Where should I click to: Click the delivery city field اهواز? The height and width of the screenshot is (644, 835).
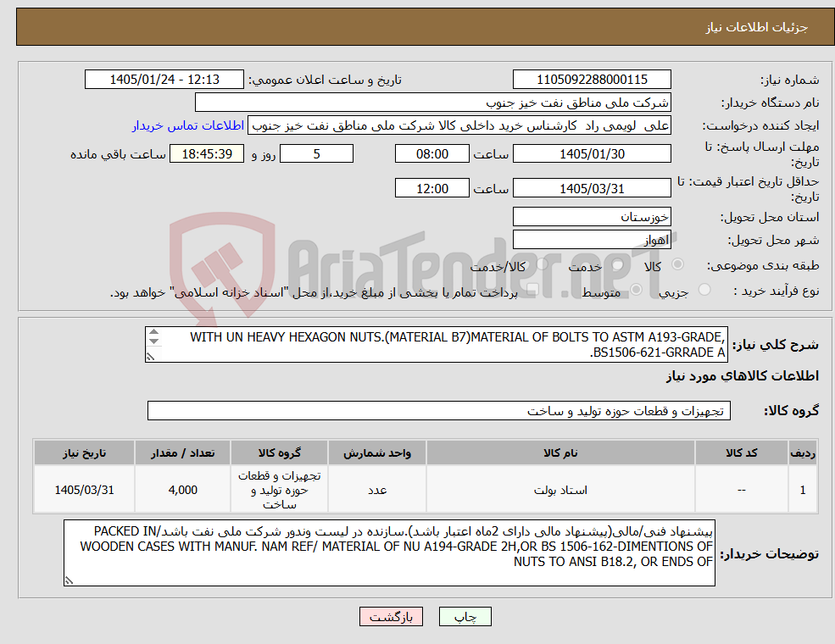click(x=592, y=240)
